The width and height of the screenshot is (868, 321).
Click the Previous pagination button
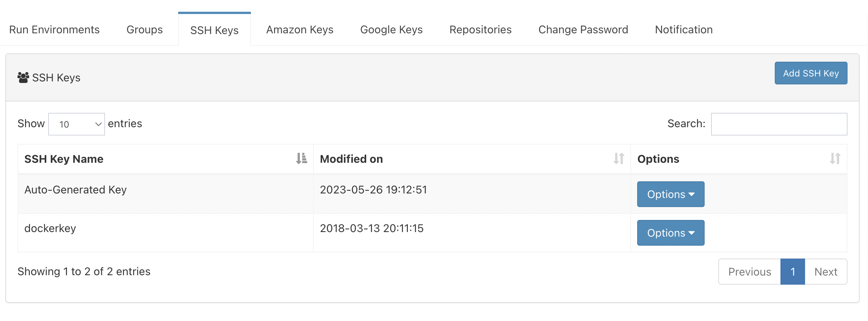(749, 272)
